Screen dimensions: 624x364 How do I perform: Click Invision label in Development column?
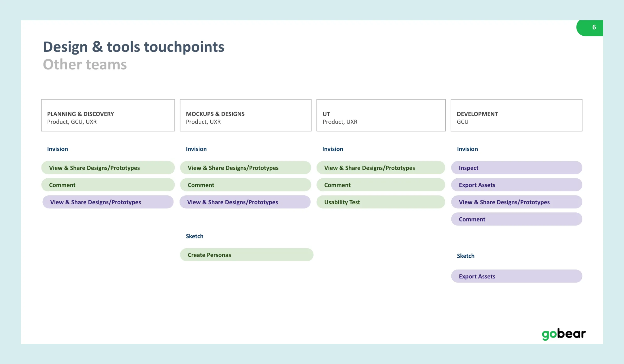coord(467,149)
